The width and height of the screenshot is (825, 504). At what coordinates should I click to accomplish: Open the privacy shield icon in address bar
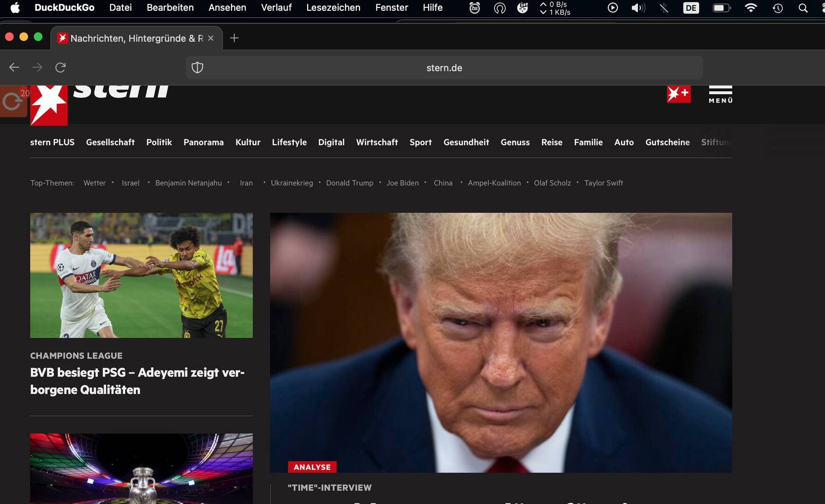[x=197, y=68]
